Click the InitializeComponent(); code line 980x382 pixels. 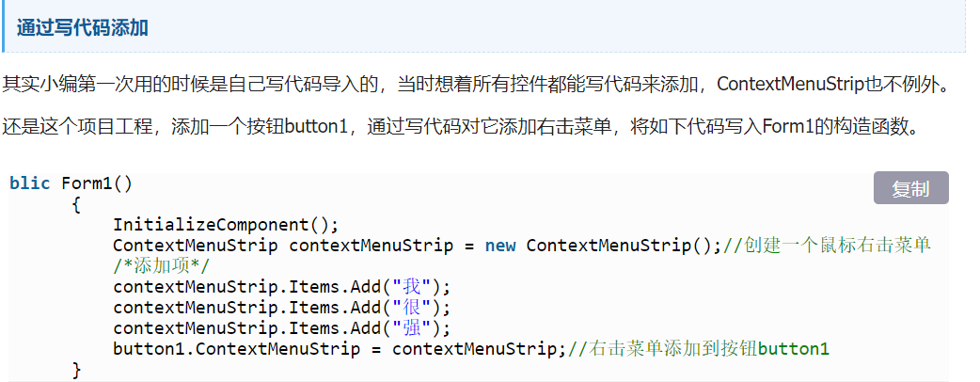click(x=225, y=225)
